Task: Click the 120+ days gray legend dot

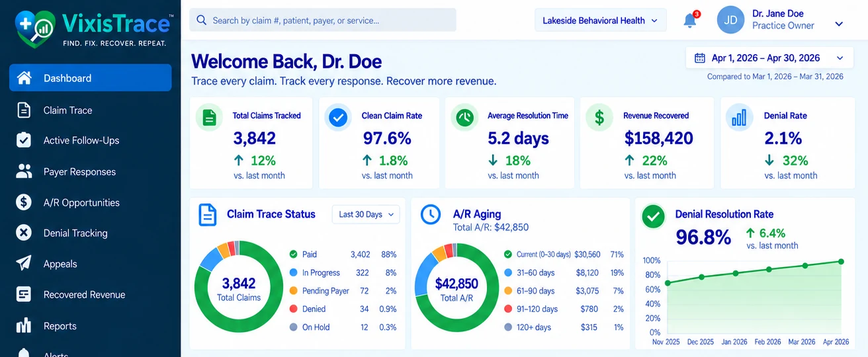Action: pyautogui.click(x=508, y=327)
